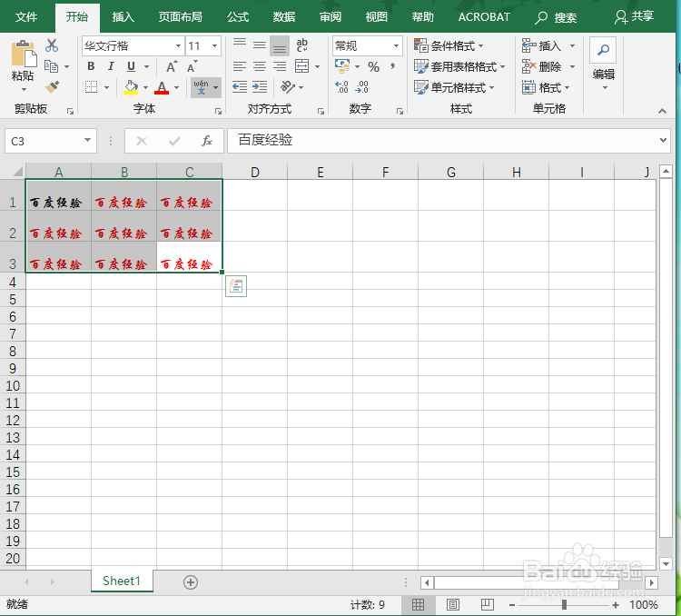Align text right

280,66
